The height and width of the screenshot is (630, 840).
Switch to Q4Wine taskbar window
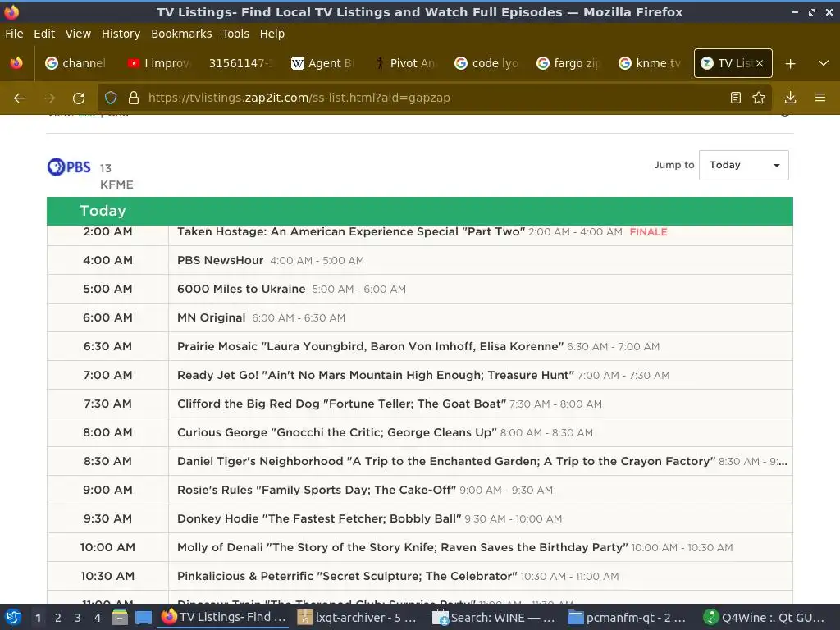tap(765, 617)
